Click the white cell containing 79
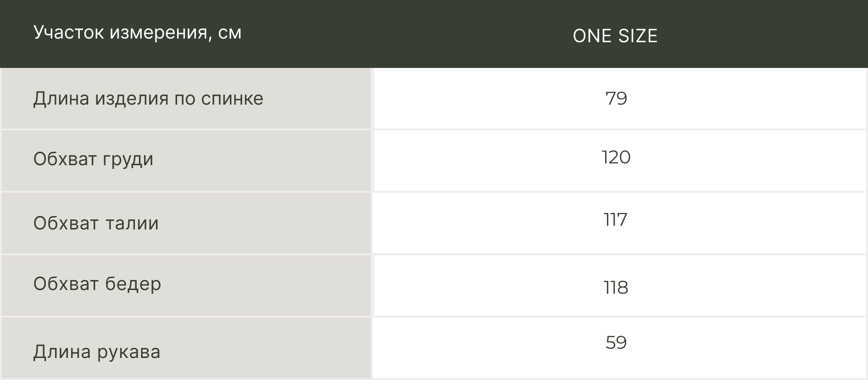Image resolution: width=868 pixels, height=380 pixels. coord(734,99)
